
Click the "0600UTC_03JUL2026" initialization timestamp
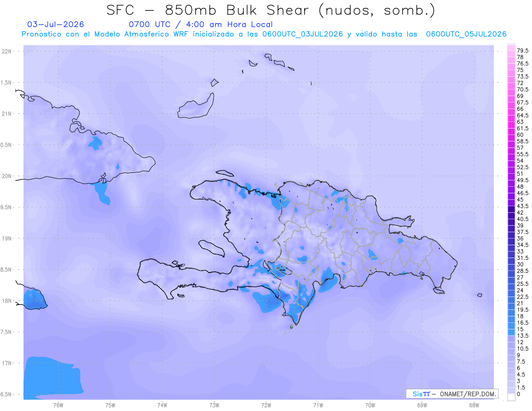tap(303, 34)
